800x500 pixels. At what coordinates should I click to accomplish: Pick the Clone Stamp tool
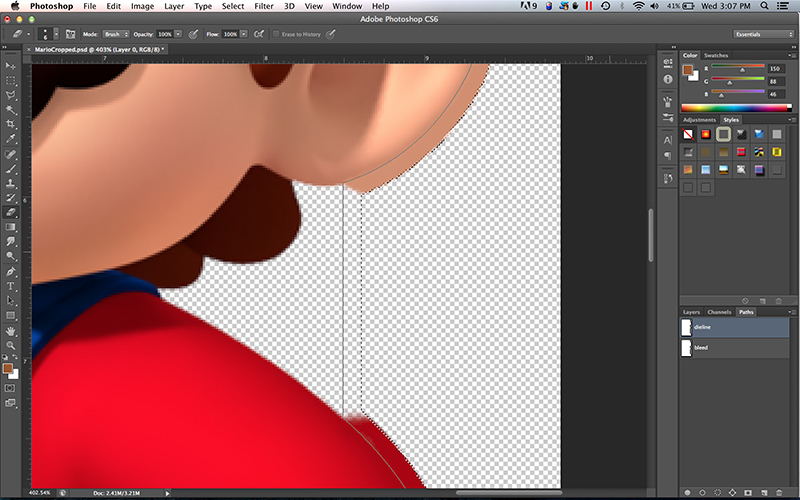click(10, 183)
